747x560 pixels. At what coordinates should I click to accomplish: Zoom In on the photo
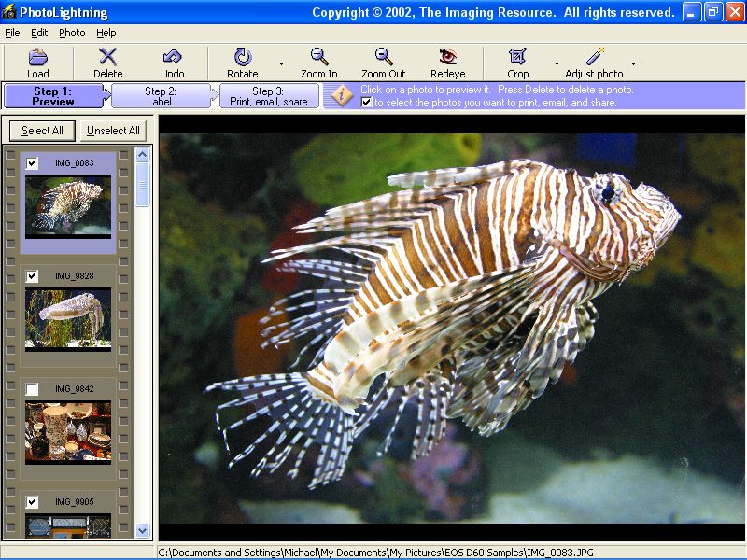[x=319, y=58]
